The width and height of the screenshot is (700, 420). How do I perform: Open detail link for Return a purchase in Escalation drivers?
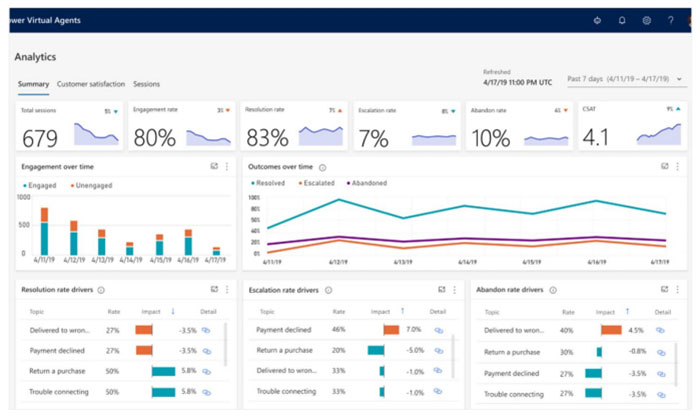click(x=439, y=351)
